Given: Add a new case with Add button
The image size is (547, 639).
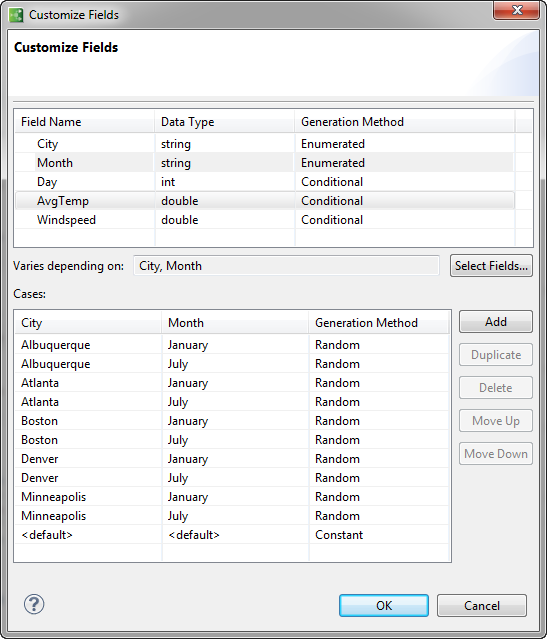Looking at the screenshot, I should [x=496, y=322].
